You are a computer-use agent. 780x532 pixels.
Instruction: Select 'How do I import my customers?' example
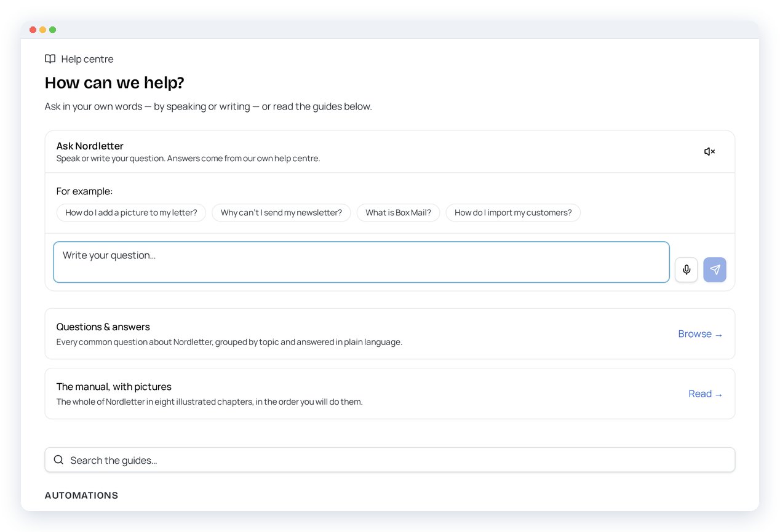(513, 213)
